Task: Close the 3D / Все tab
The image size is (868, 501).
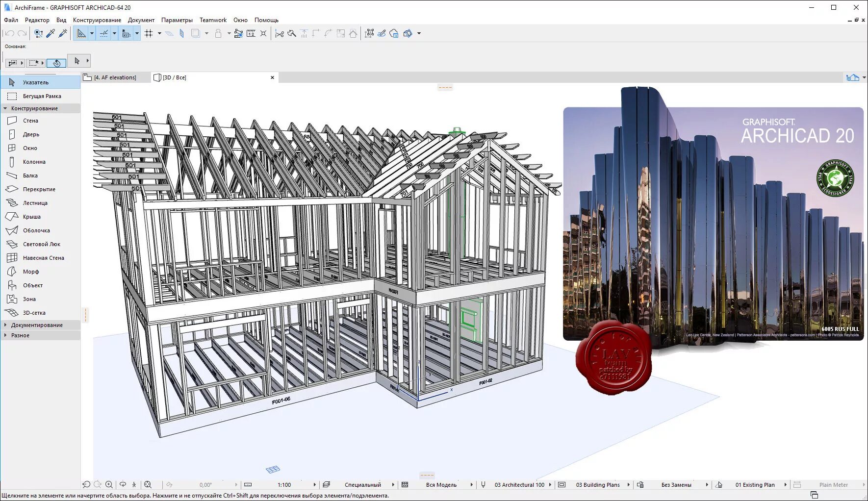Action: (x=273, y=77)
